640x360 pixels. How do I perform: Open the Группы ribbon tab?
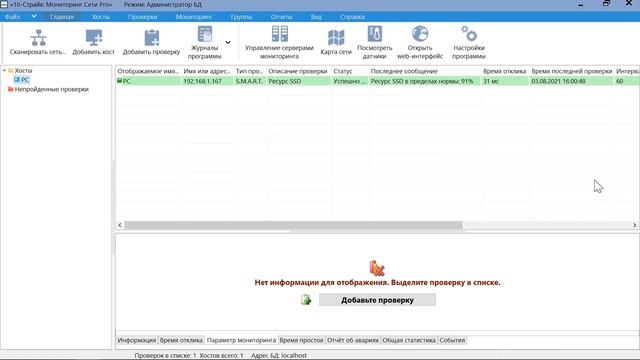pos(241,17)
